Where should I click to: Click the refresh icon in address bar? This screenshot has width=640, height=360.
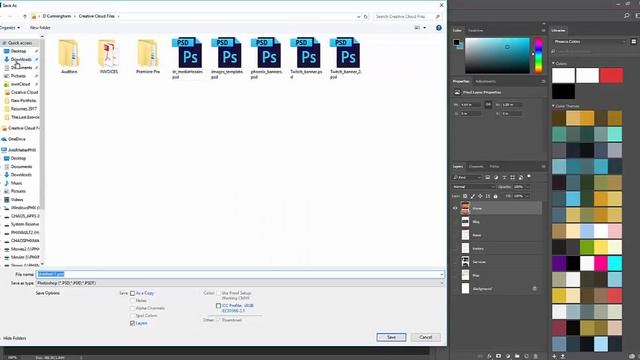(x=366, y=16)
